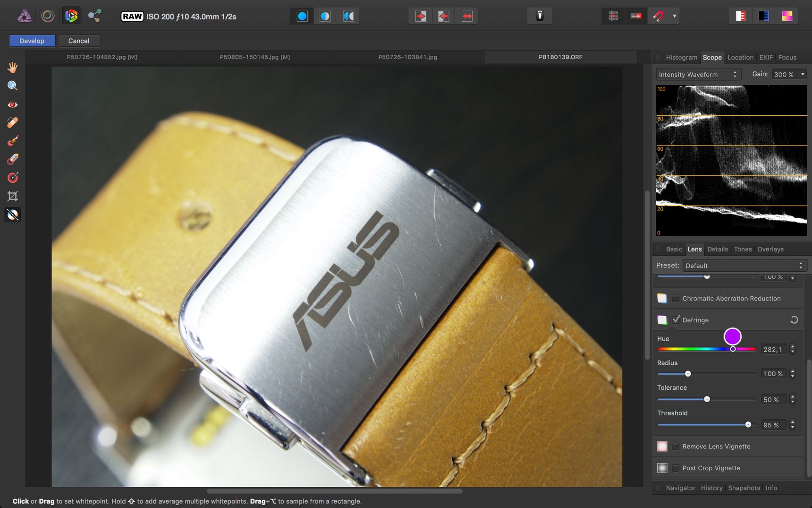Click force pixel alignment icon
The height and width of the screenshot is (508, 812).
[636, 16]
